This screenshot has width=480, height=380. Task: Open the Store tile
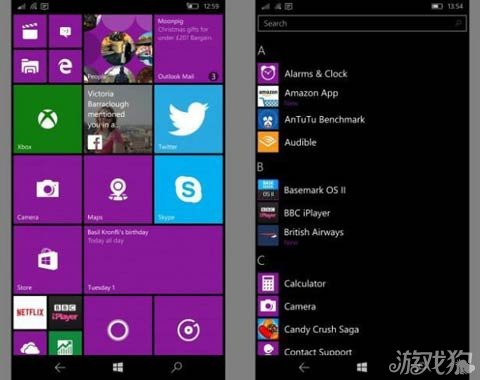tap(47, 260)
